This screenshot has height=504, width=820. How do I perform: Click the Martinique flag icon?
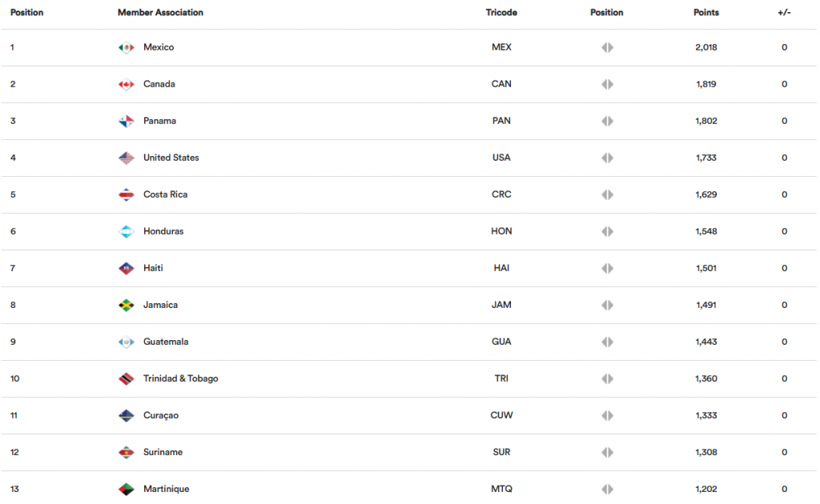[126, 490]
